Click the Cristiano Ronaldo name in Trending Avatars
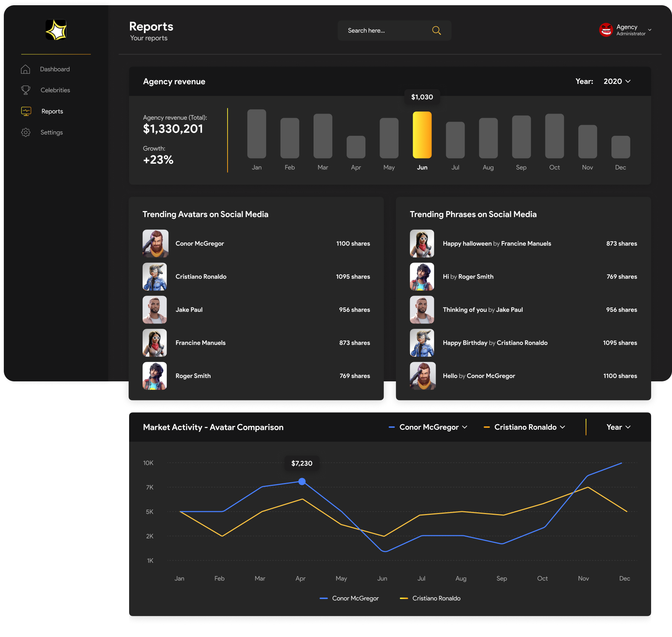Viewport: 672px width, 637px height. (x=201, y=277)
